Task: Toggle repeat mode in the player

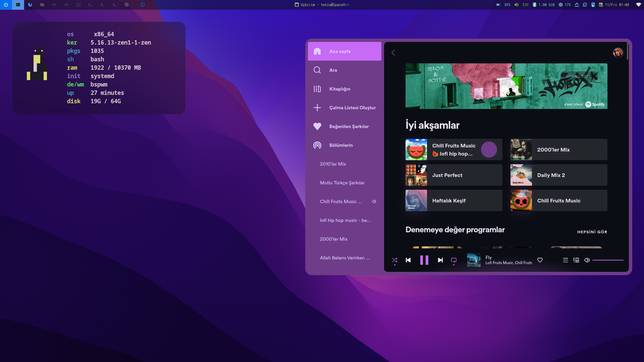Action: pos(454,260)
